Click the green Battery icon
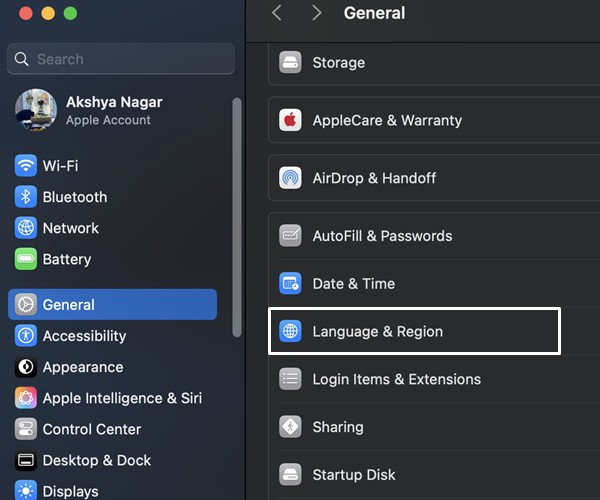Image resolution: width=600 pixels, height=500 pixels. [26, 259]
